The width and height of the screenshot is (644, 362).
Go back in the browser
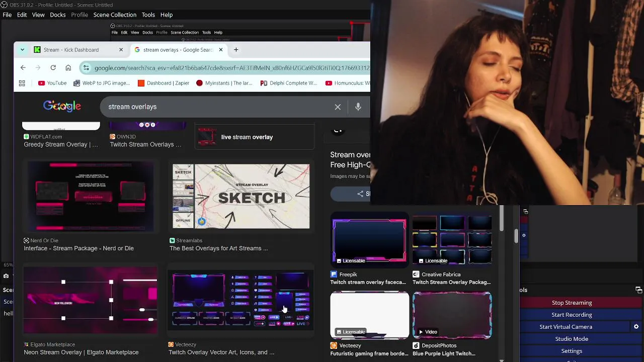[x=23, y=68]
